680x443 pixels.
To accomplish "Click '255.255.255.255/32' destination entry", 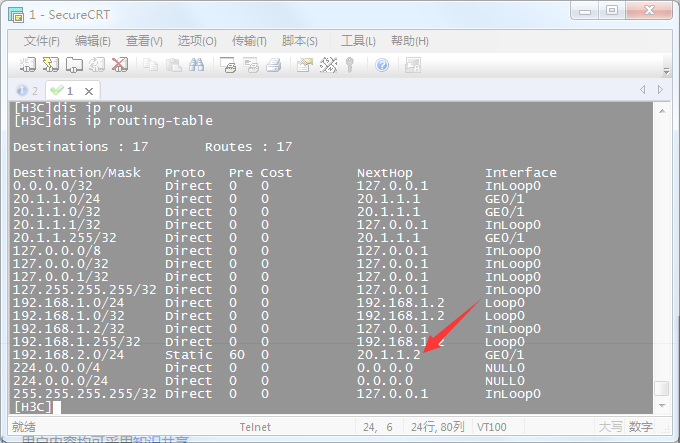I will pyautogui.click(x=85, y=394).
